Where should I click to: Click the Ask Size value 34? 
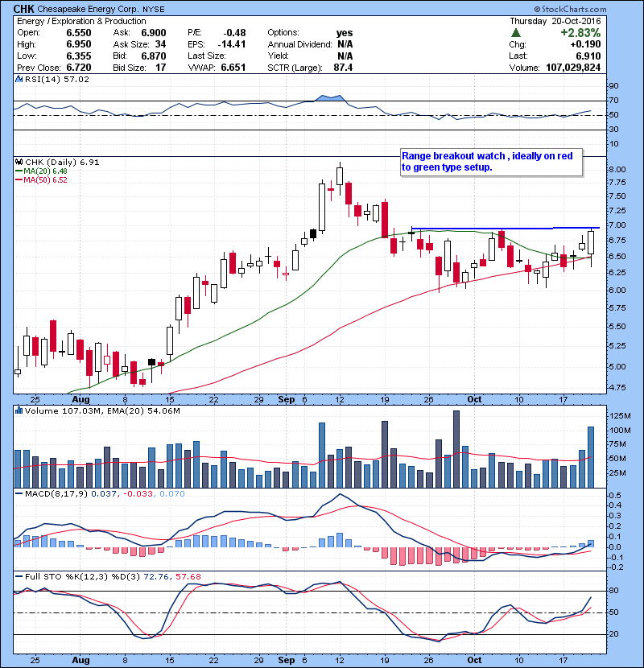point(161,44)
